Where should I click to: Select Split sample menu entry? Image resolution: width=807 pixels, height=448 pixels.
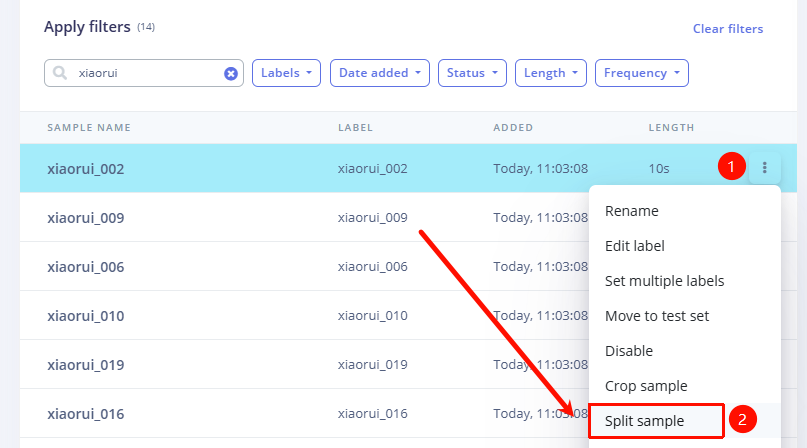tap(645, 421)
